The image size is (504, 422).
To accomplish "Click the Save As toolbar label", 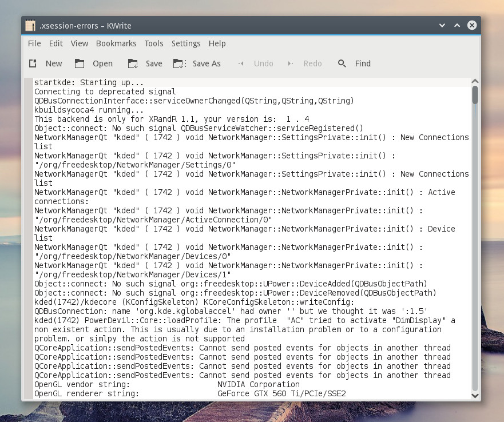I will (x=207, y=63).
